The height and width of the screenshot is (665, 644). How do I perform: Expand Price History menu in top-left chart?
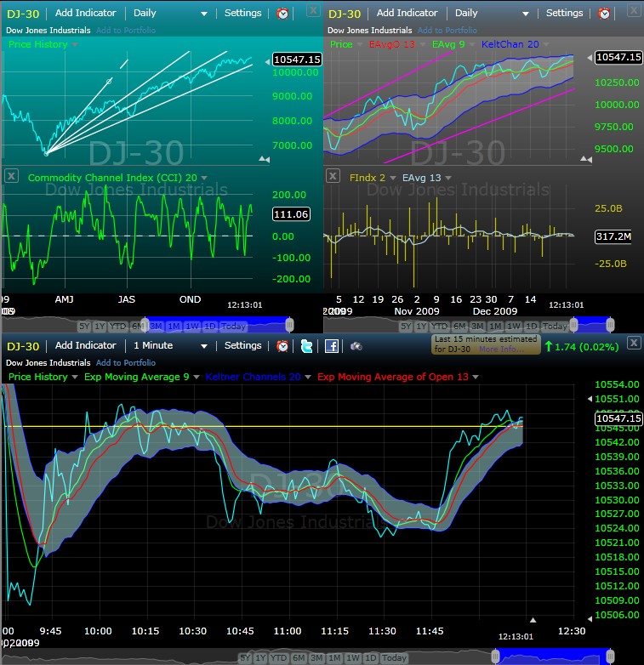click(75, 44)
